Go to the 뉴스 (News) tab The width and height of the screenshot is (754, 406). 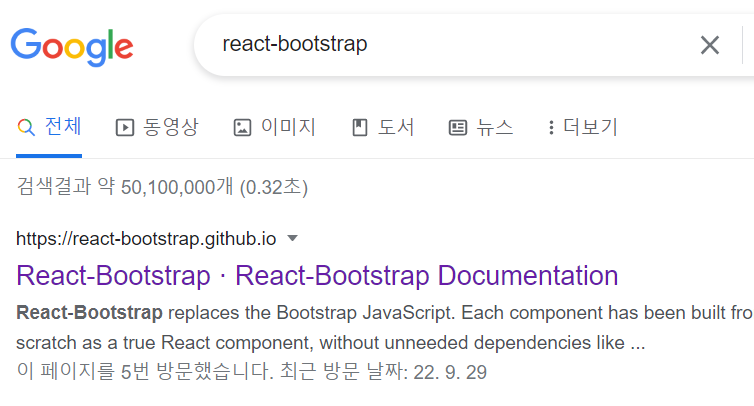click(481, 127)
